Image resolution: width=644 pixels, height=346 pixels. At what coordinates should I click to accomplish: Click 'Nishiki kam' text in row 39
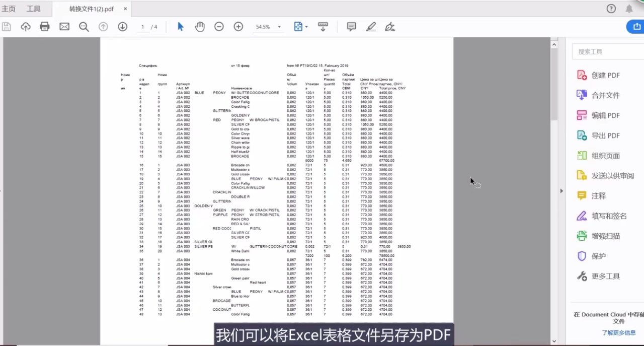(203, 273)
